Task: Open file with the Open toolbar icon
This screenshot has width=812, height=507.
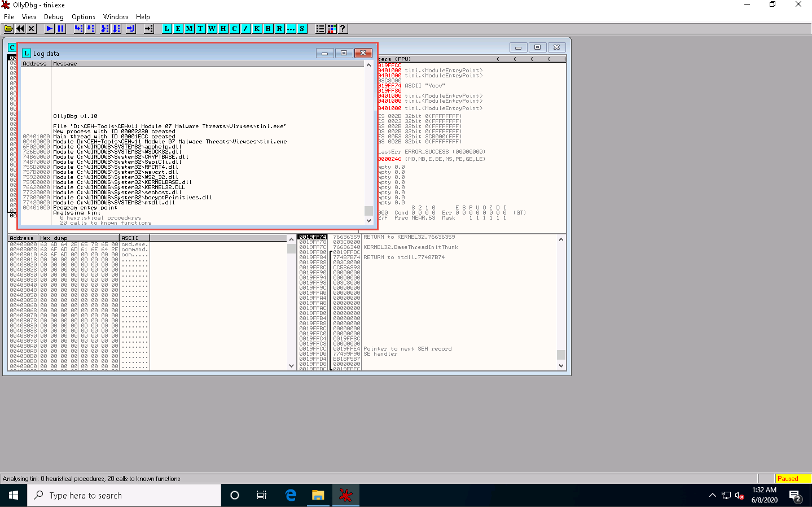Action: (x=9, y=28)
